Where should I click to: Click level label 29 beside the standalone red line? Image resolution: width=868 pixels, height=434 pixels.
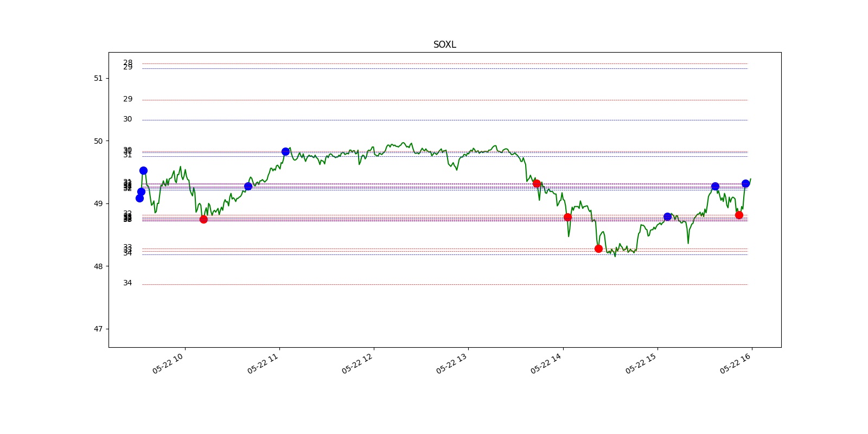[127, 99]
